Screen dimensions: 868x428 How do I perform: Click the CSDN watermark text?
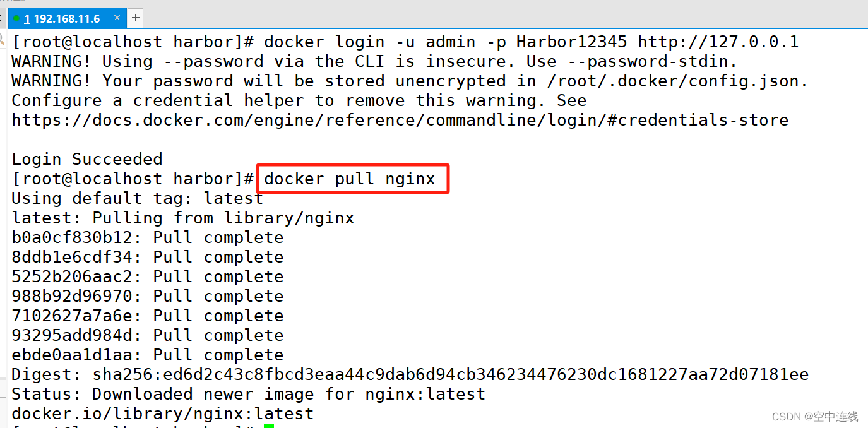tap(814, 417)
